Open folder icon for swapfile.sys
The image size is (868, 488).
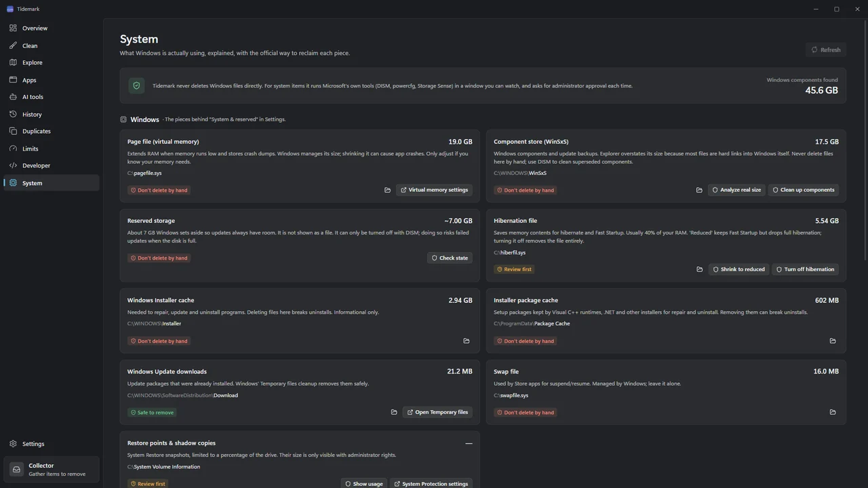(833, 412)
